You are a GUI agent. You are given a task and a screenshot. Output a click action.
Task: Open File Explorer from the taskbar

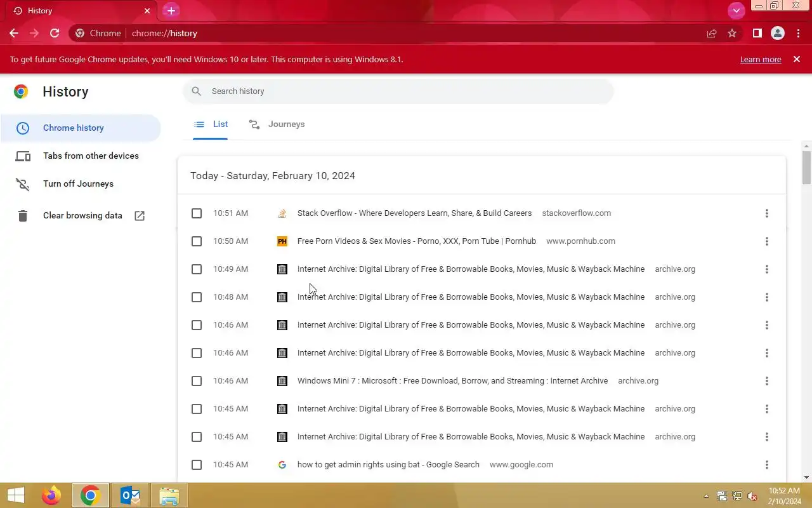pos(169,495)
